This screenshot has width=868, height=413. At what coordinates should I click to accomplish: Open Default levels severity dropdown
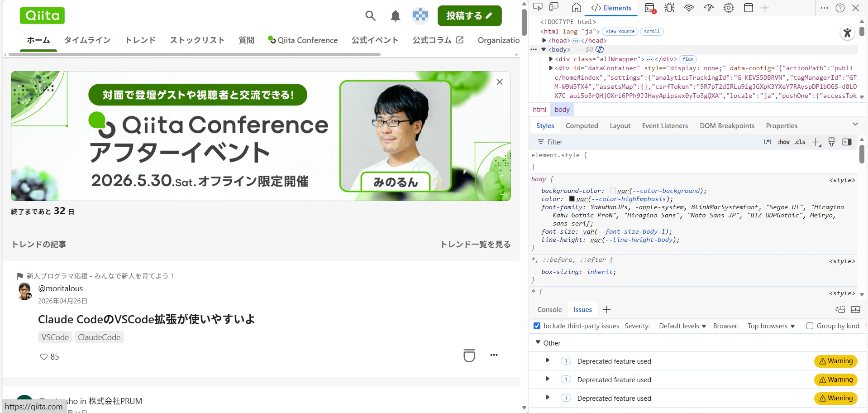(x=682, y=326)
